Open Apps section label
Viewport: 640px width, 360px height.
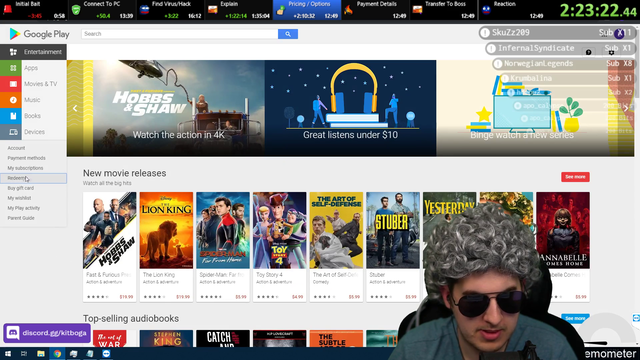click(31, 68)
